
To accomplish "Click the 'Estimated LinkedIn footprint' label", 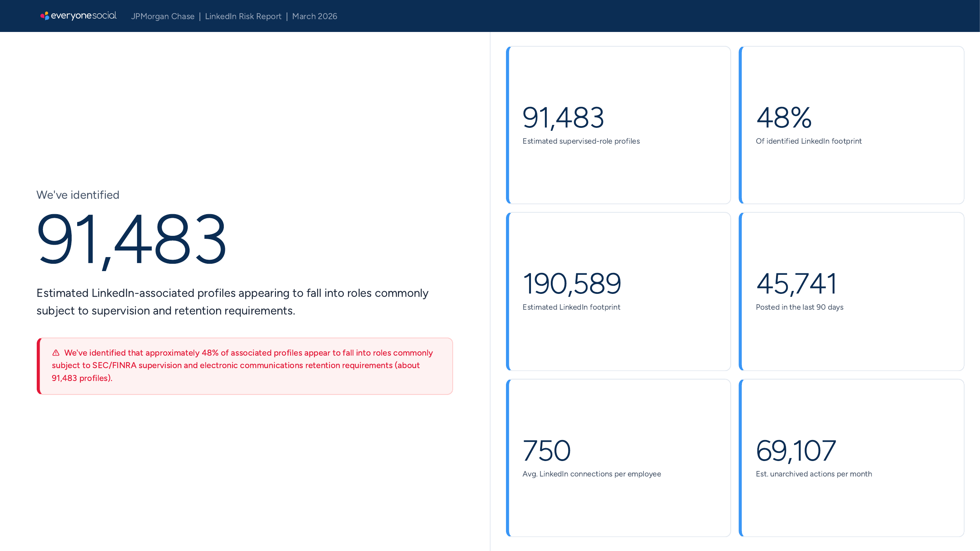I will pos(571,307).
